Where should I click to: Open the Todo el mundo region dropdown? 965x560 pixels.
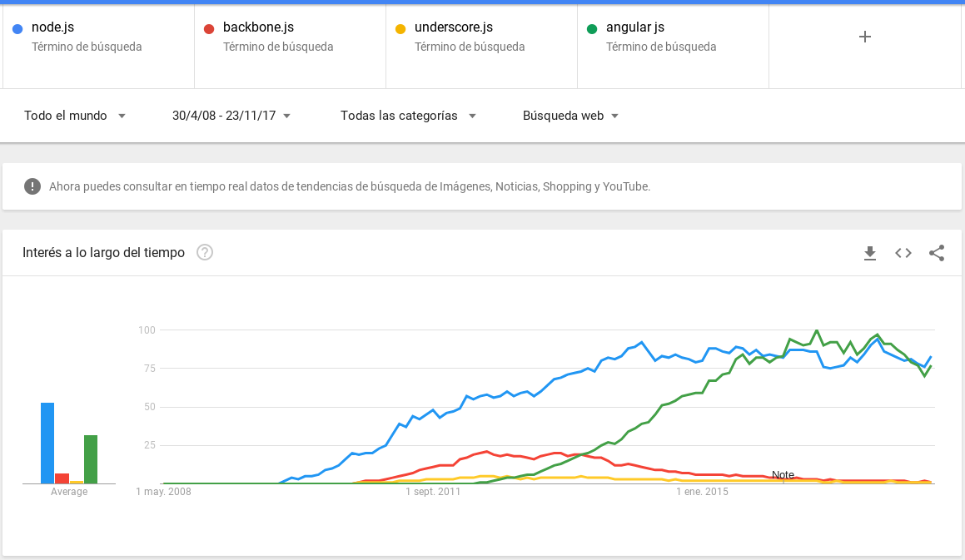(75, 116)
